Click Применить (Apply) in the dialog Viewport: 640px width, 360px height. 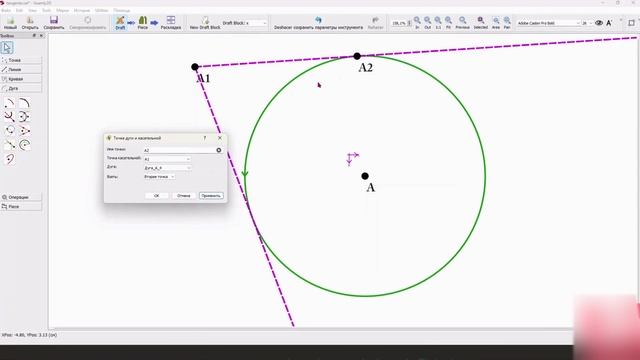click(211, 196)
